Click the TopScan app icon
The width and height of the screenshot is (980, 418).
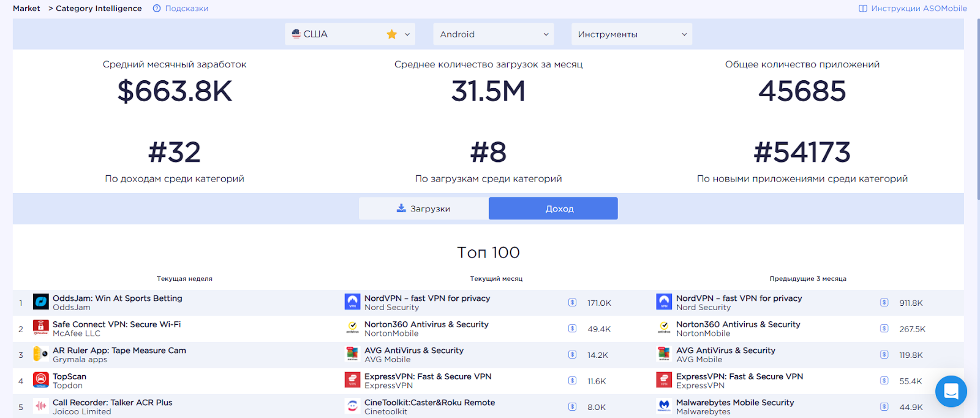point(41,380)
